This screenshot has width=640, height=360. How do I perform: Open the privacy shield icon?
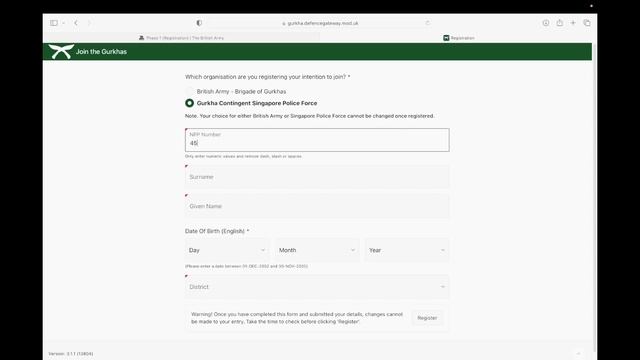[199, 23]
